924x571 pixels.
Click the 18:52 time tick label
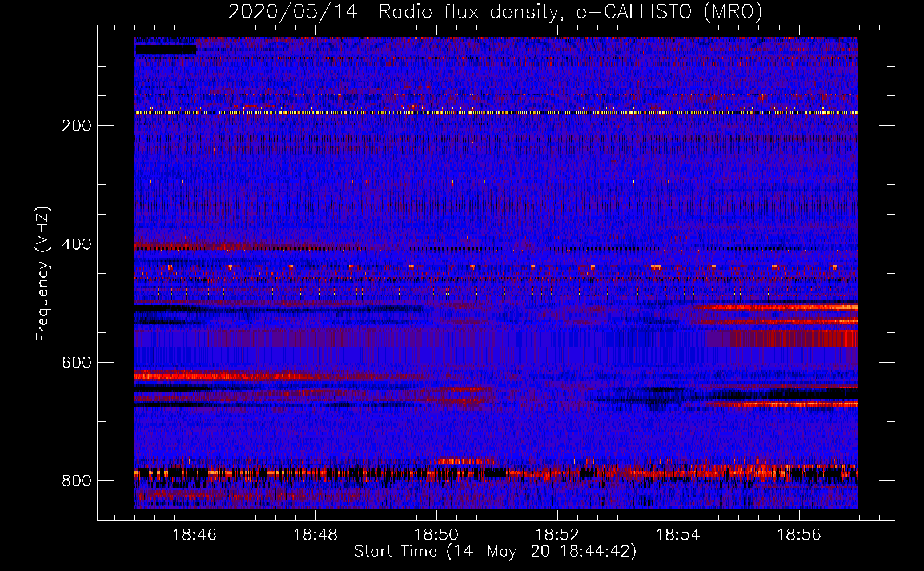point(557,535)
